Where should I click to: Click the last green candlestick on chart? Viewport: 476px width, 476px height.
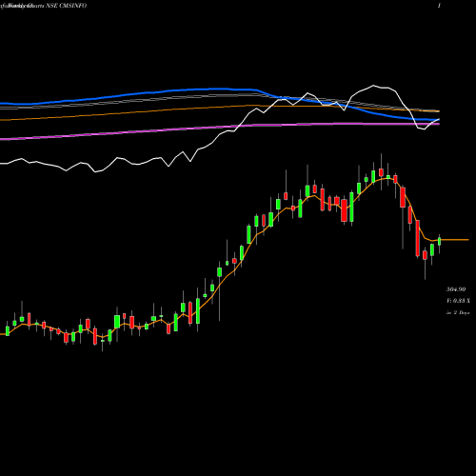coord(440,242)
